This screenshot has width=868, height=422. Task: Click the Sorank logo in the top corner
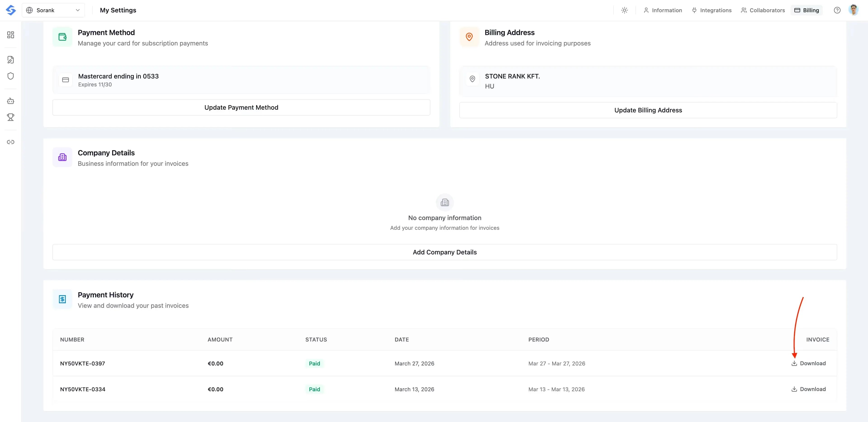(11, 10)
